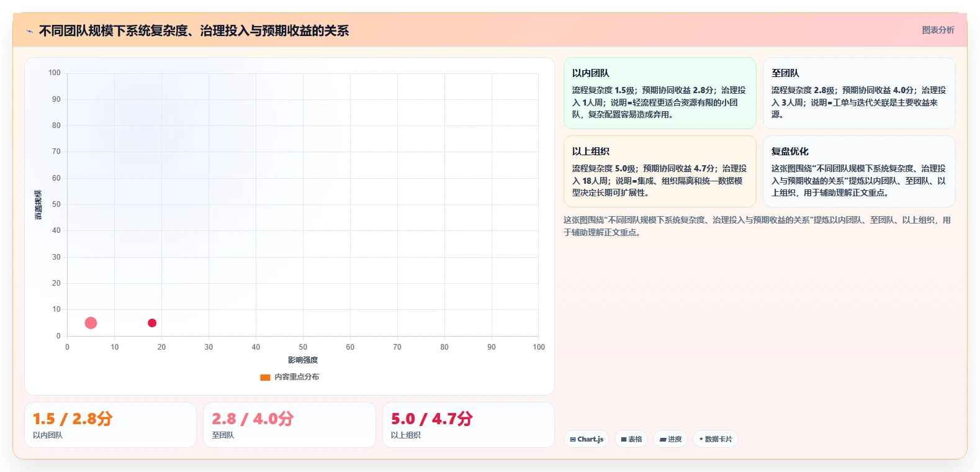Click the 内容重点分布 legend label
The height and width of the screenshot is (472, 980).
pyautogui.click(x=297, y=377)
